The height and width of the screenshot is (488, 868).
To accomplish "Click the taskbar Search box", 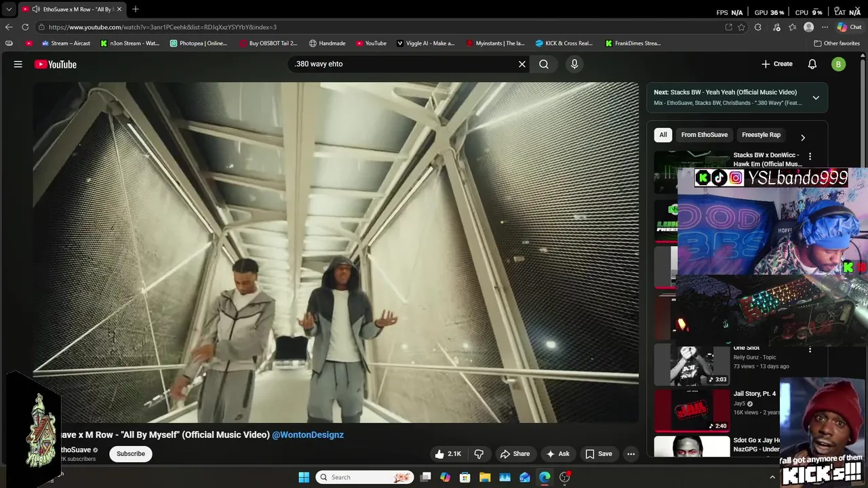I will [365, 477].
